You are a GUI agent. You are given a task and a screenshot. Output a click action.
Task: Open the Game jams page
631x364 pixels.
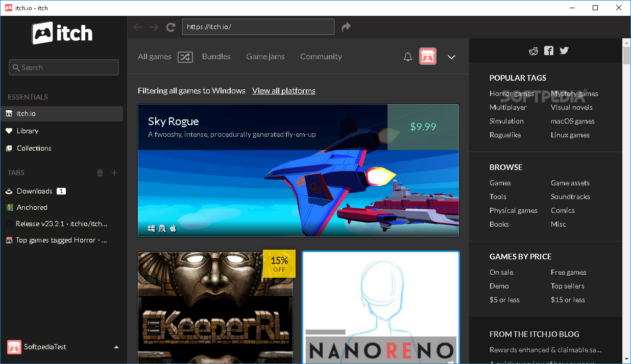(x=265, y=57)
